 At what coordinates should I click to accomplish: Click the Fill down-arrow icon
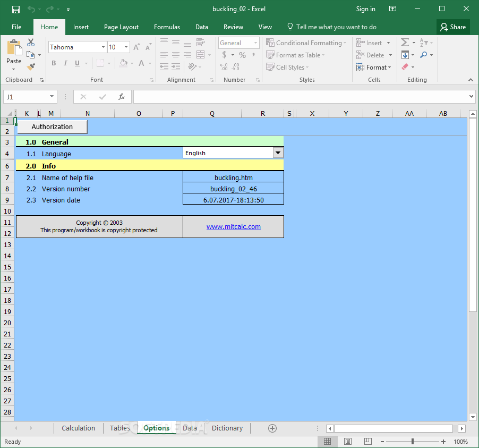coord(405,55)
